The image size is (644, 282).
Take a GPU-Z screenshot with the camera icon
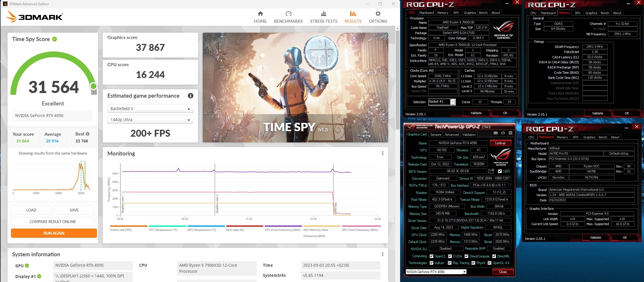[495, 133]
